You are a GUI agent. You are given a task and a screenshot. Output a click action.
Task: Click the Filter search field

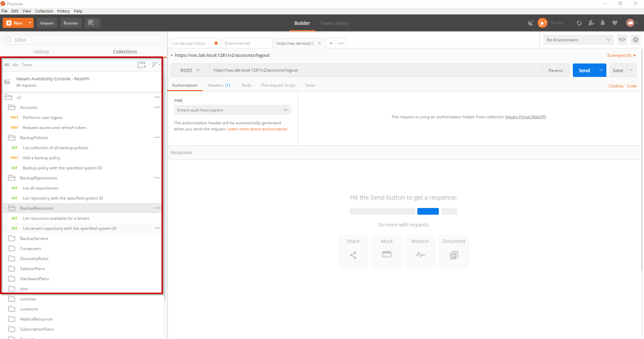coord(83,40)
